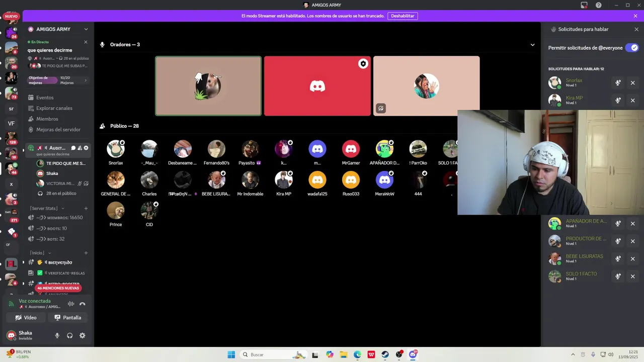Open the verificate-reglas channel
The width and height of the screenshot is (644, 362).
click(58, 273)
